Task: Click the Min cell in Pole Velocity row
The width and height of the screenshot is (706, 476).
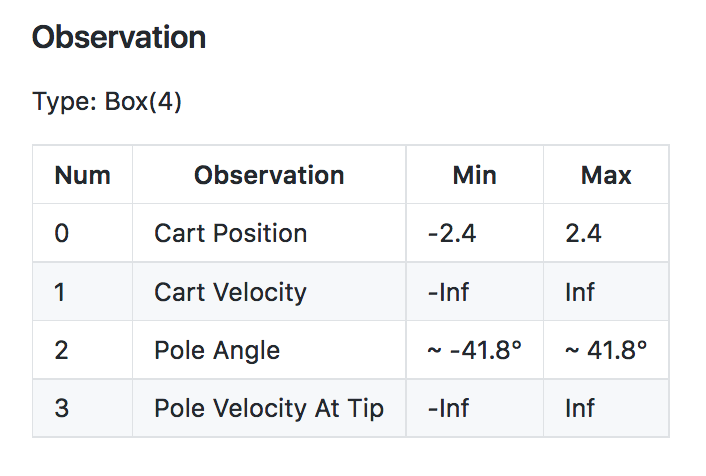Action: pyautogui.click(x=448, y=408)
